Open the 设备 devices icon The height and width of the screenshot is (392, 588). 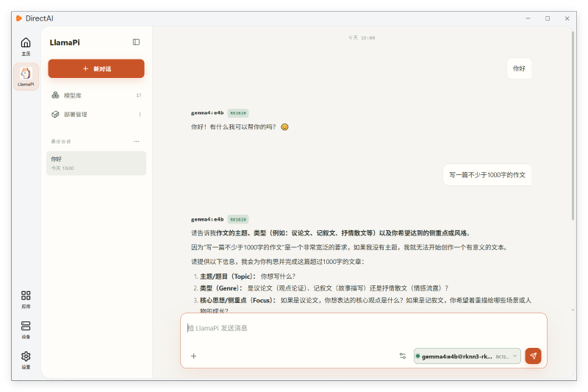[26, 329]
